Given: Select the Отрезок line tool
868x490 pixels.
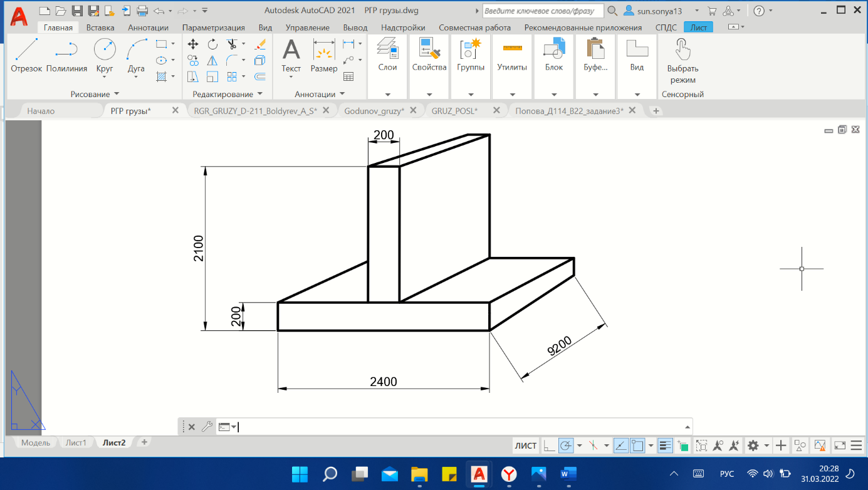Looking at the screenshot, I should (x=26, y=55).
